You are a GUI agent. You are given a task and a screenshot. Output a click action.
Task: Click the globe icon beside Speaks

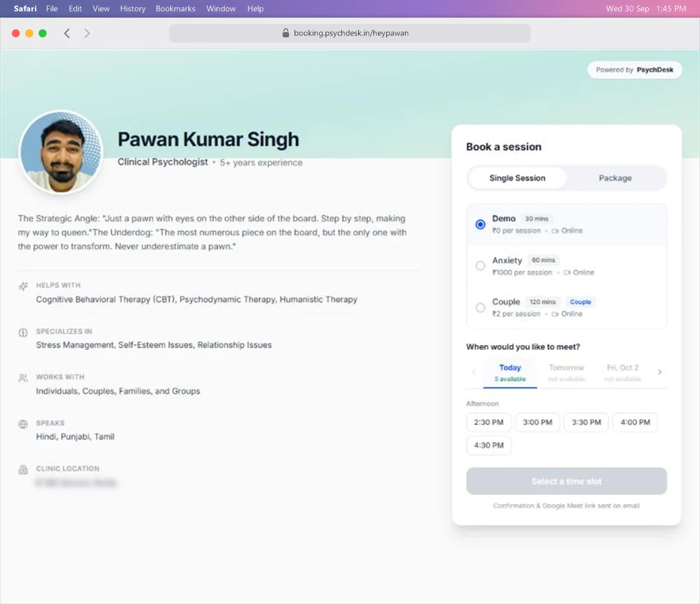pyautogui.click(x=23, y=424)
